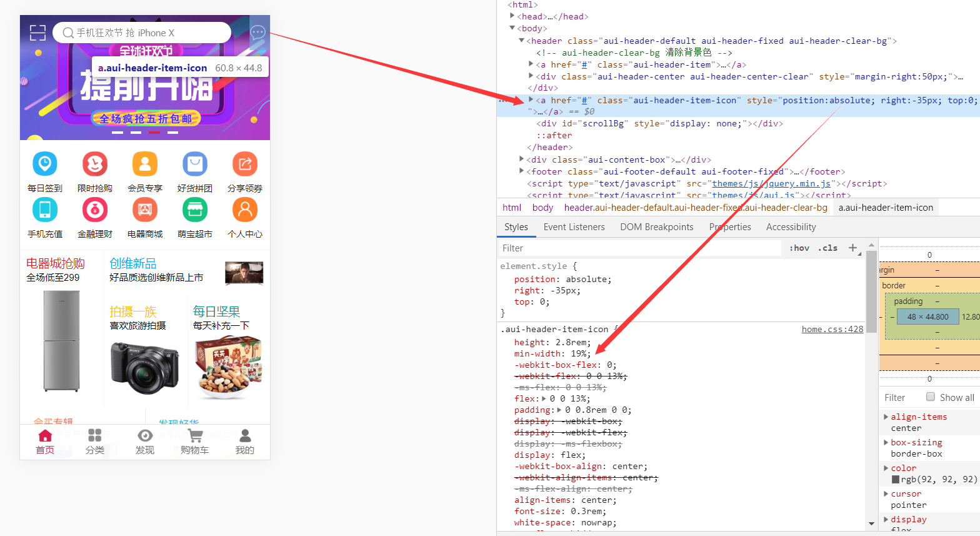Toggle the .cls class editor button
The image size is (980, 536).
(x=827, y=248)
